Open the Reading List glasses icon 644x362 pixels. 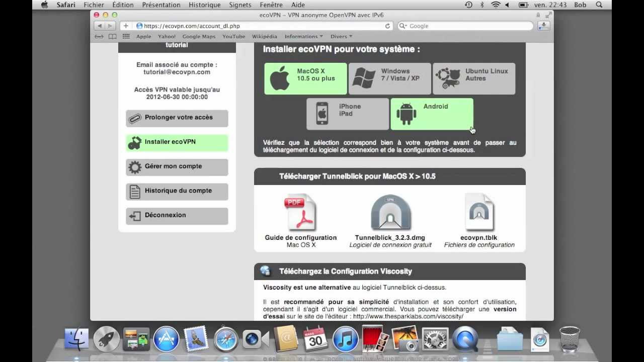pyautogui.click(x=99, y=37)
